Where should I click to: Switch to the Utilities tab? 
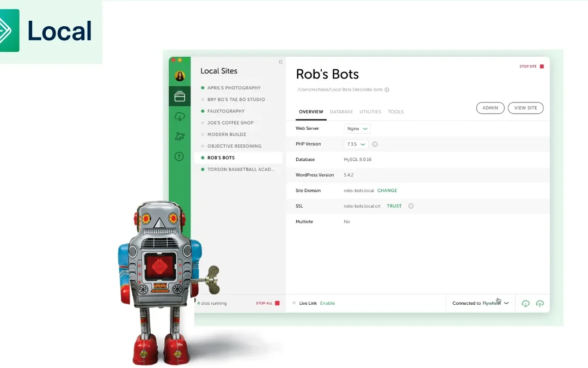[370, 112]
